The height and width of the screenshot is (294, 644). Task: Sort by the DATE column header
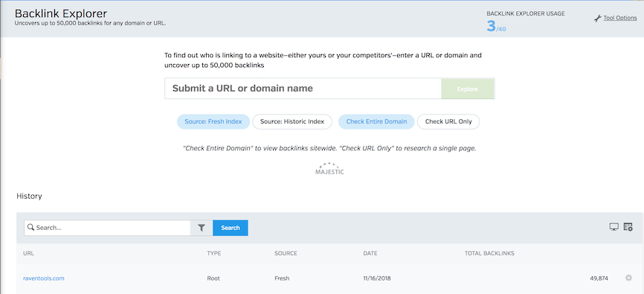(370, 253)
